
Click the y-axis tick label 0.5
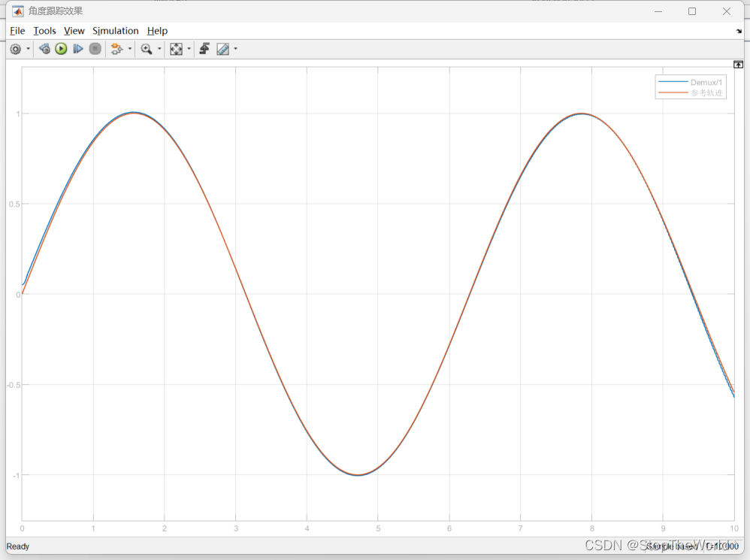point(14,204)
